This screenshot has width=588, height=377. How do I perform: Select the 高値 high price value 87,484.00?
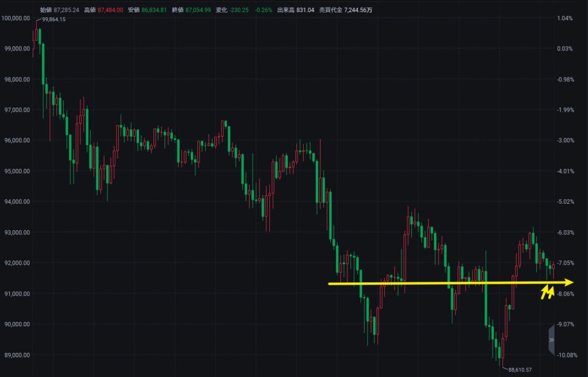(111, 10)
